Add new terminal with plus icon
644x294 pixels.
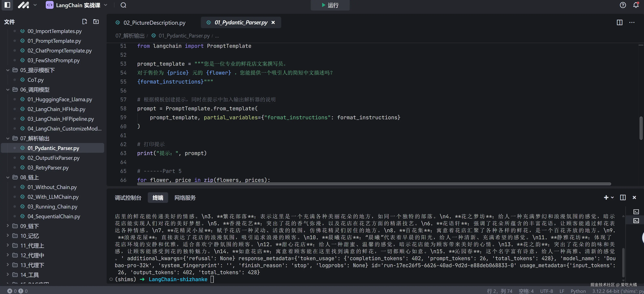606,197
